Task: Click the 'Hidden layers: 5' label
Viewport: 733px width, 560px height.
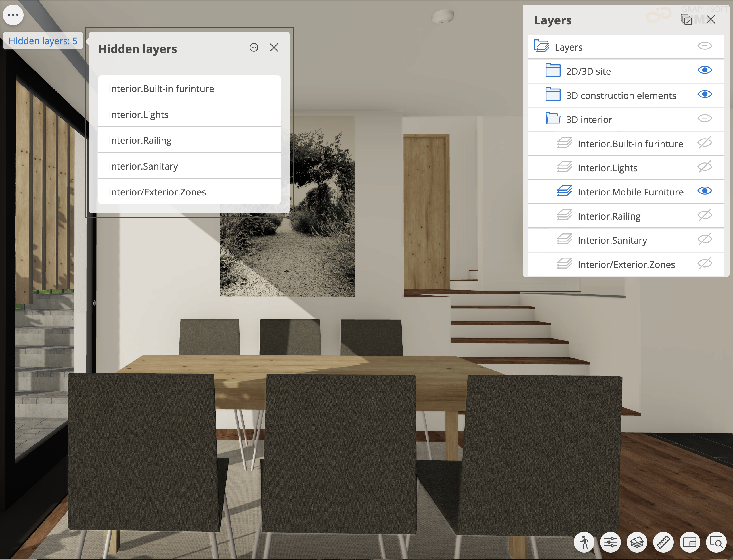Action: [43, 41]
